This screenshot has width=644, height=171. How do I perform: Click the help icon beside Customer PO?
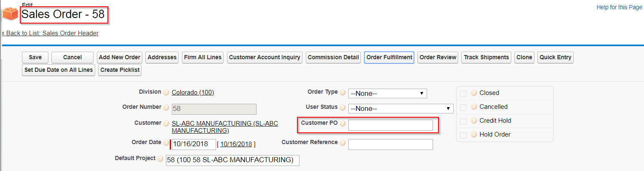[343, 124]
